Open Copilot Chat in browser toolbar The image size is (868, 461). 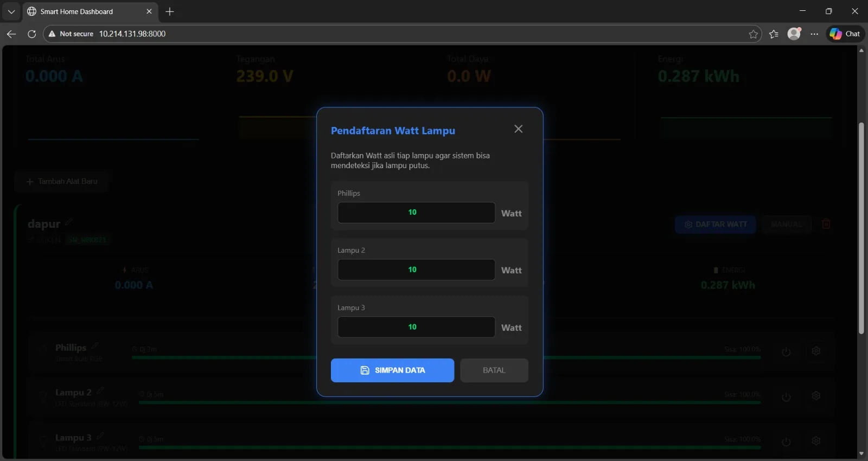pos(845,34)
